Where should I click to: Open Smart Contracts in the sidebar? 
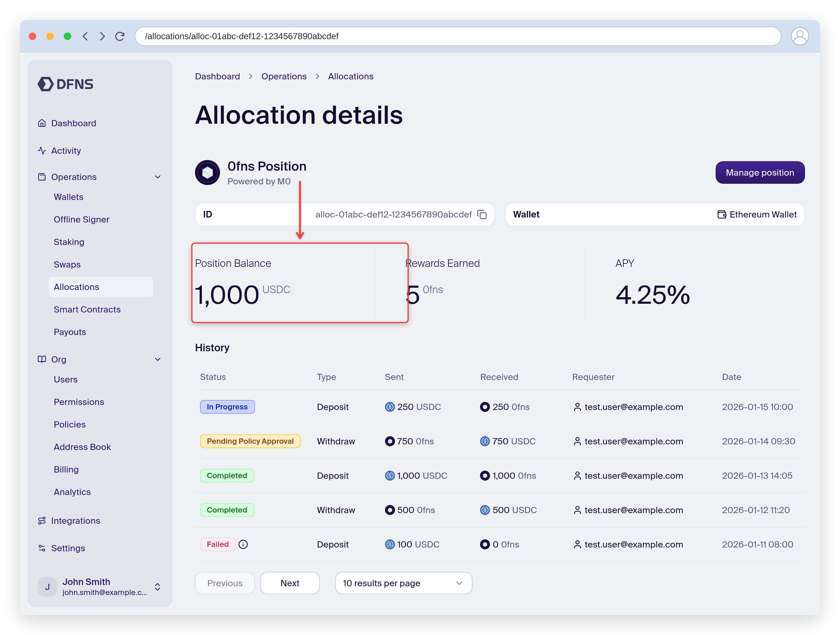point(87,309)
